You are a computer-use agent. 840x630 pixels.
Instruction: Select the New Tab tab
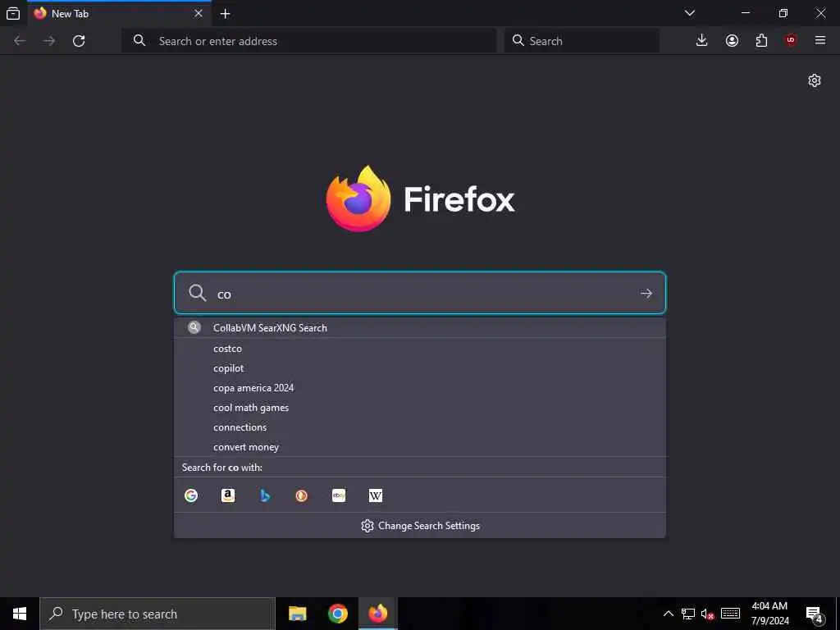click(x=119, y=13)
